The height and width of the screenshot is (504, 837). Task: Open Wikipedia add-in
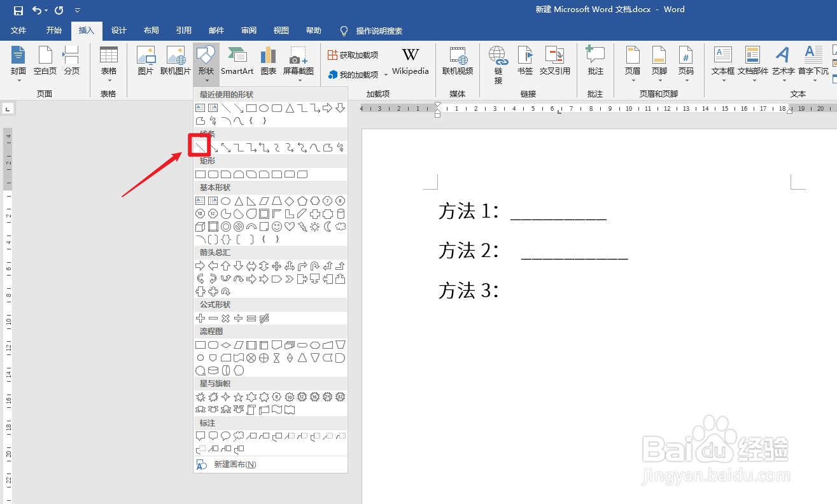click(411, 61)
